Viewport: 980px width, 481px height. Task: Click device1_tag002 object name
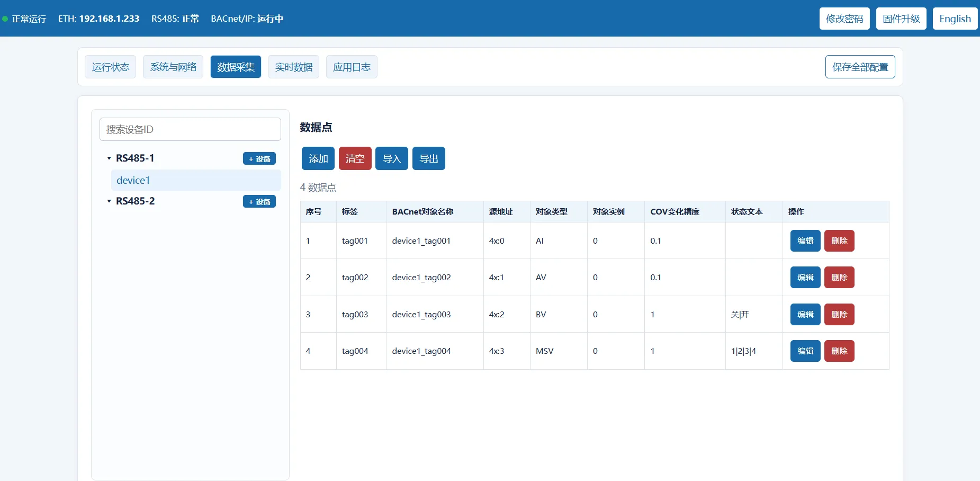[421, 277]
